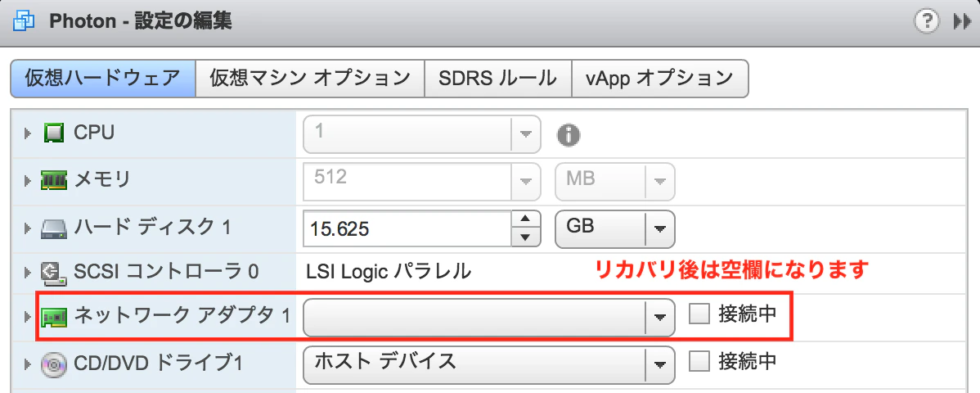The image size is (980, 393).
Task: Open the 仮想マシン オプション tab
Action: [310, 79]
